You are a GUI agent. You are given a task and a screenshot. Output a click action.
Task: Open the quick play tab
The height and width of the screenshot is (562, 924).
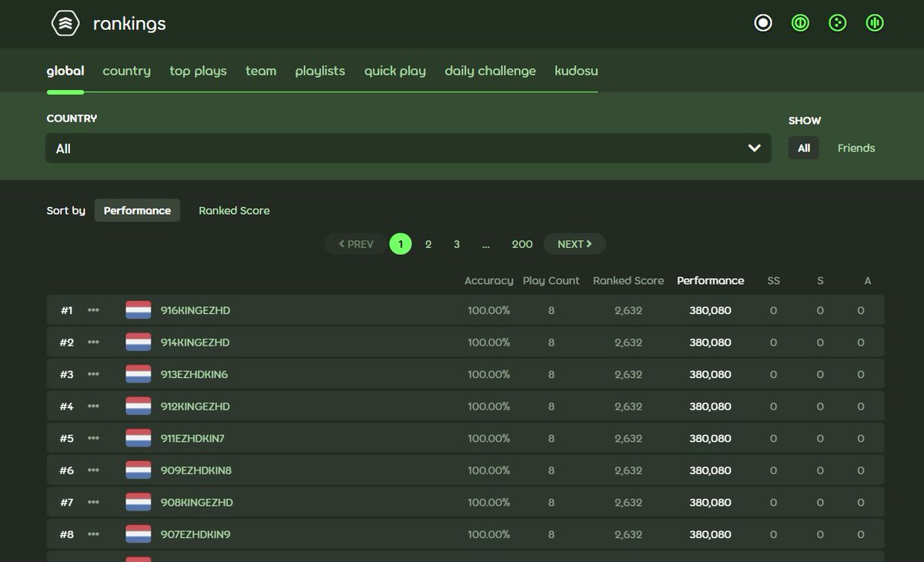395,71
